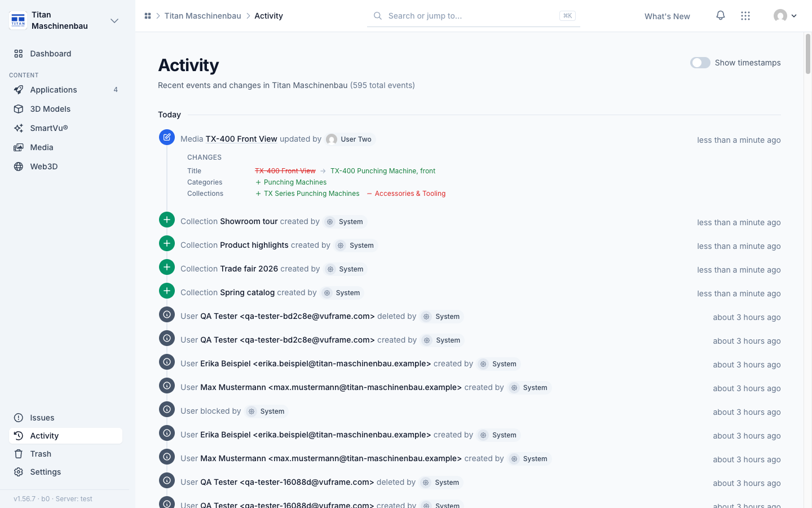
Task: Click the Titan Maschinenbau logo
Action: [18, 20]
